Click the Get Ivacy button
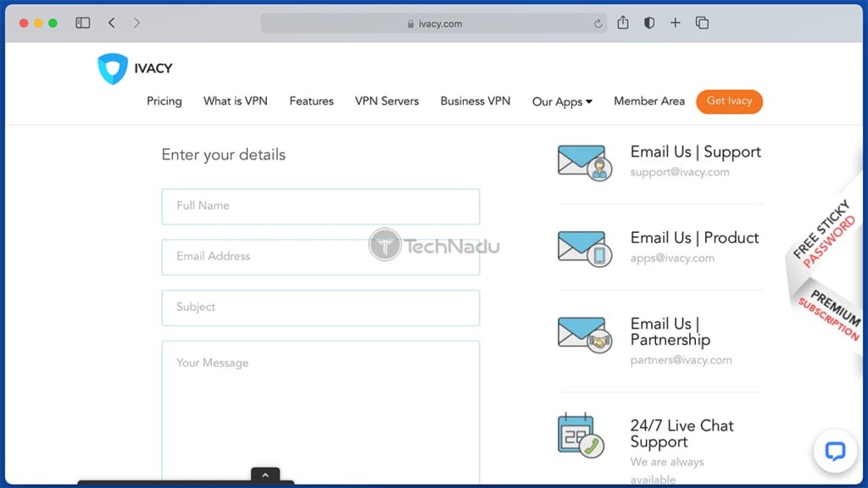Viewport: 868px width, 488px height. (x=729, y=102)
